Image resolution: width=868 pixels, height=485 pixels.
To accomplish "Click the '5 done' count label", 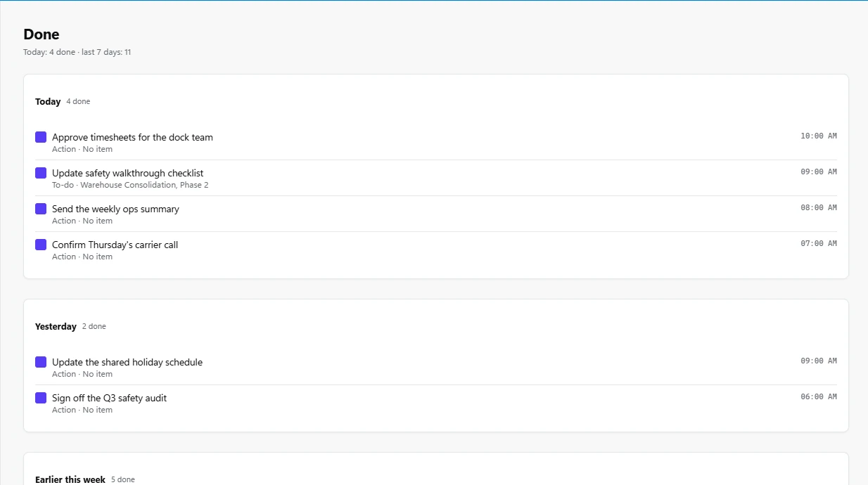I will (123, 479).
